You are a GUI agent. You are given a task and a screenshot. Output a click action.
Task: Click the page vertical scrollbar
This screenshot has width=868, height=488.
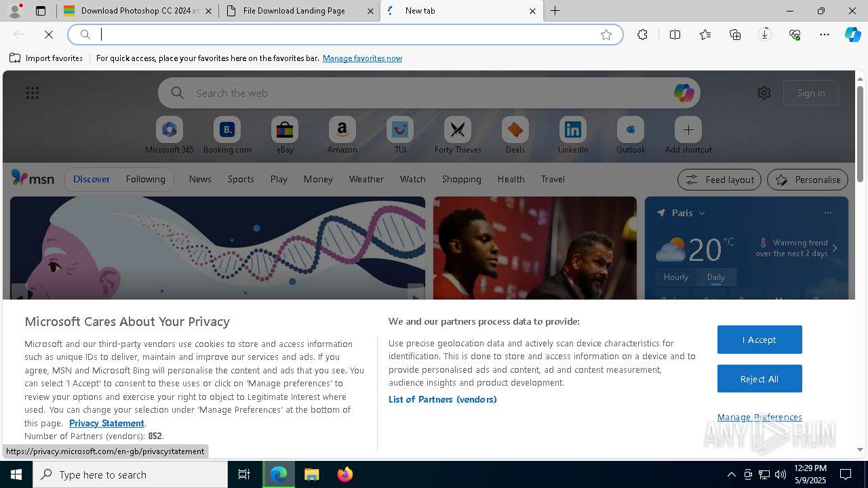(x=860, y=136)
